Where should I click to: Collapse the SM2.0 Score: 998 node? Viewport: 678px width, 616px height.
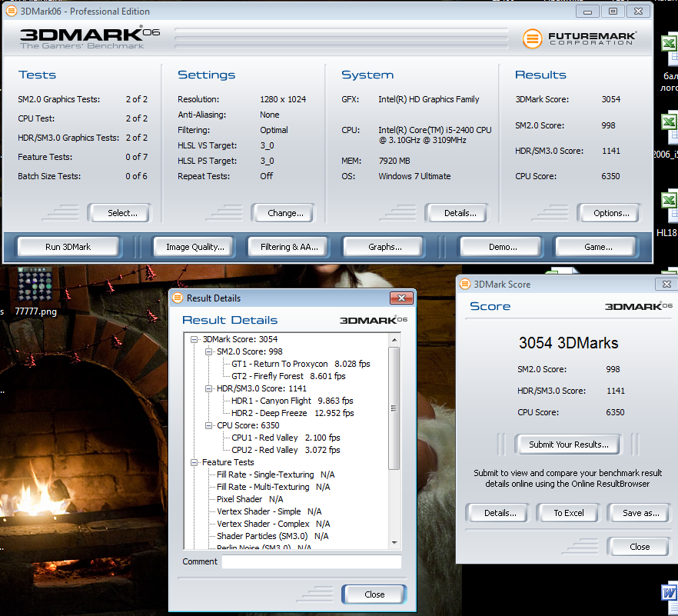point(208,351)
